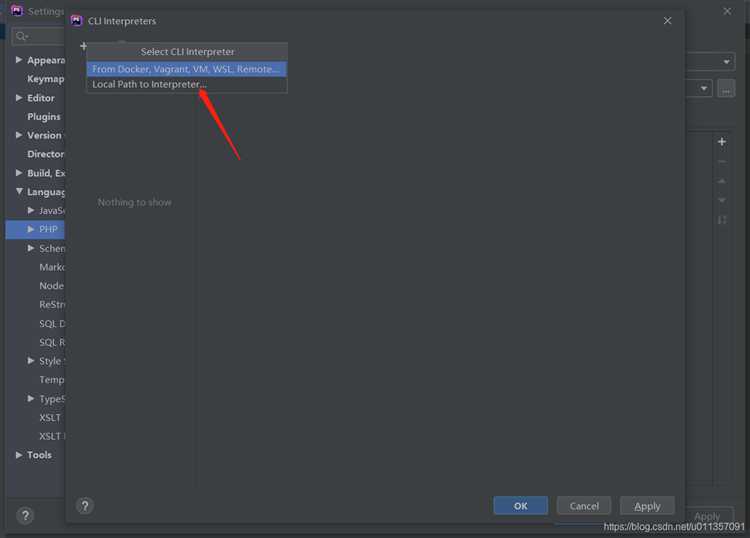The height and width of the screenshot is (538, 750).
Task: Click move up arrow icon in Settings
Action: point(722,181)
